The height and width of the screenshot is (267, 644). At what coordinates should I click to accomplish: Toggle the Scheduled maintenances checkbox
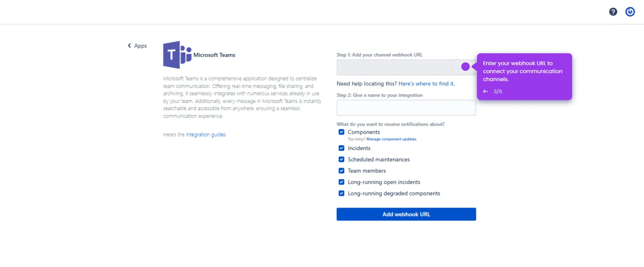(x=342, y=160)
